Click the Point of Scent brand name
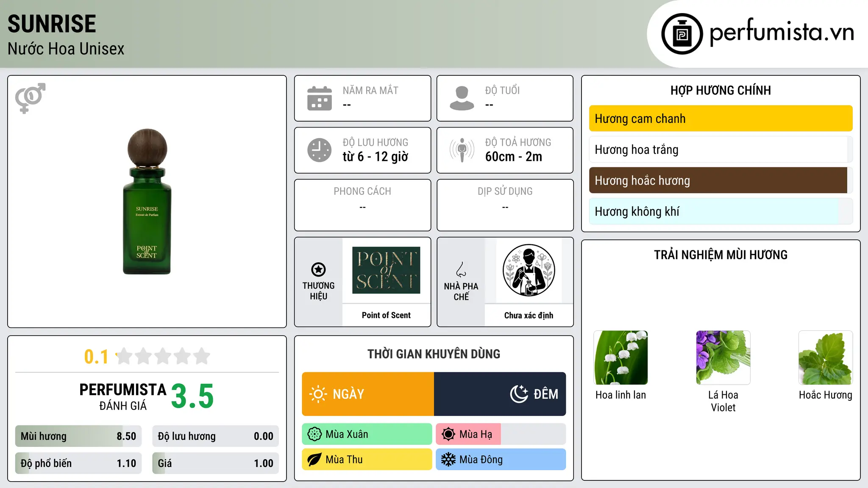 (x=386, y=315)
